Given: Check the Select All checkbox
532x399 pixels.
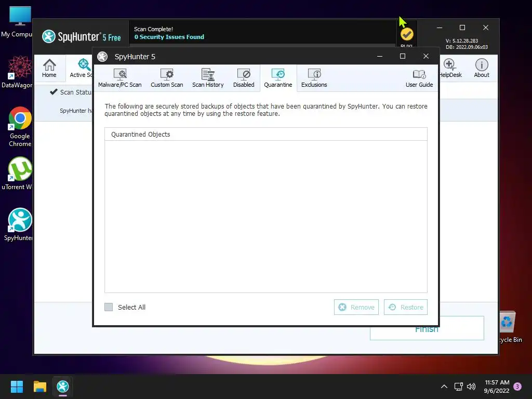Looking at the screenshot, I should [109, 307].
